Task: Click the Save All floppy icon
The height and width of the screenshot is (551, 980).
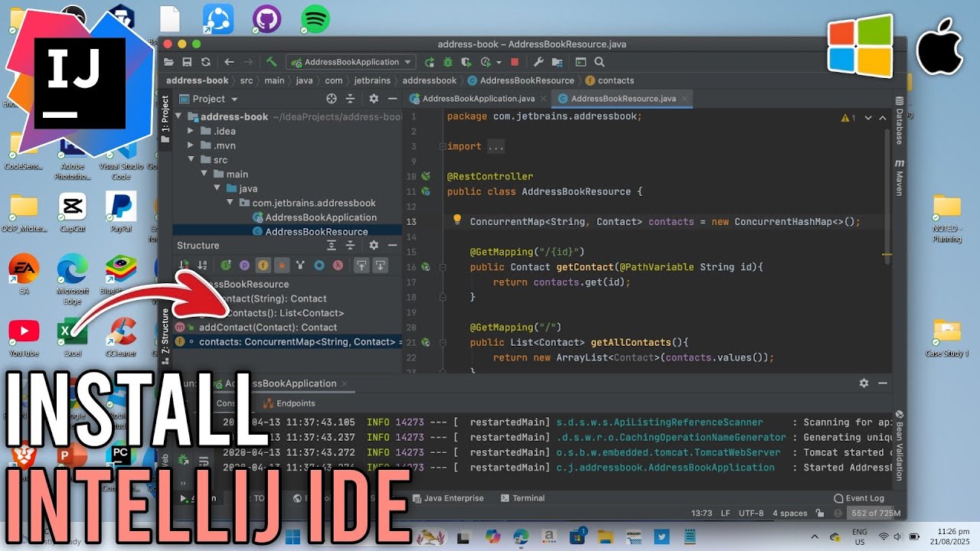Action: 187,62
